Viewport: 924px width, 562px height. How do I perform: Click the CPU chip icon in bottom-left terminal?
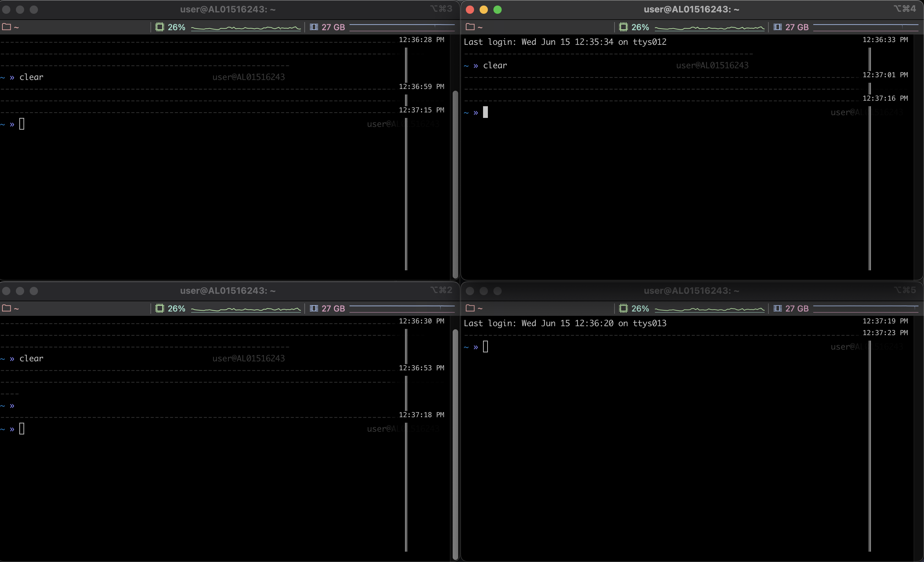pos(160,308)
